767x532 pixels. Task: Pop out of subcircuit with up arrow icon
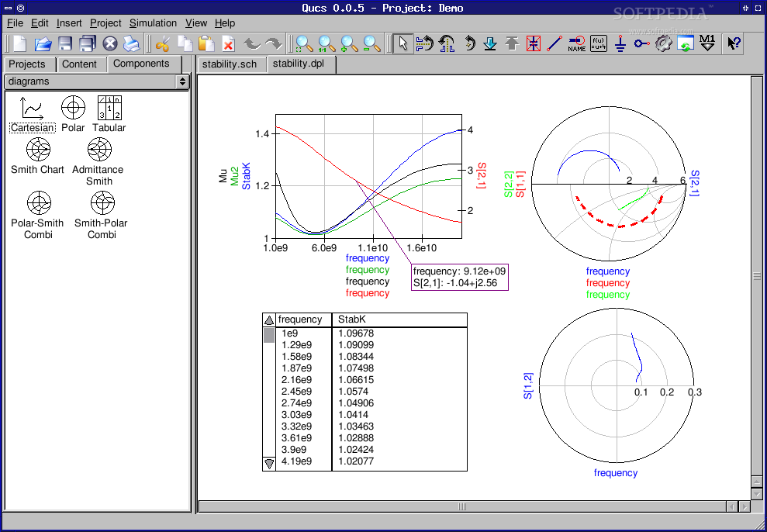[512, 43]
